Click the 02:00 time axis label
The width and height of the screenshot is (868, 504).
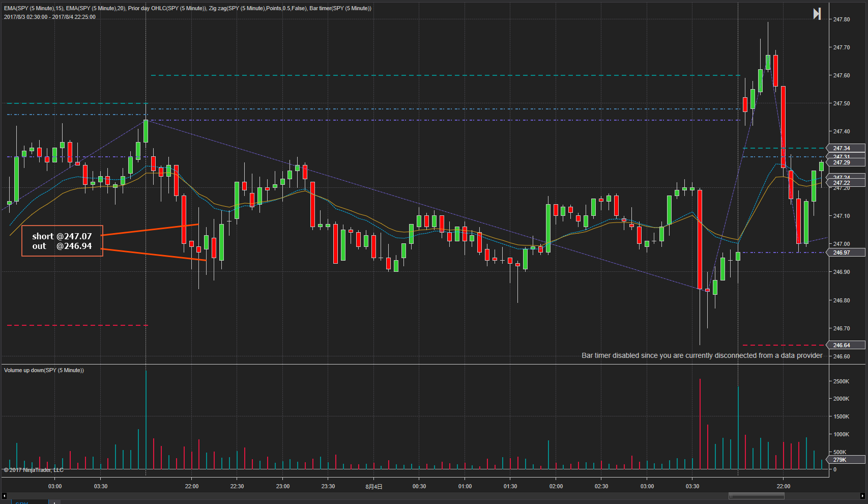[x=556, y=486]
